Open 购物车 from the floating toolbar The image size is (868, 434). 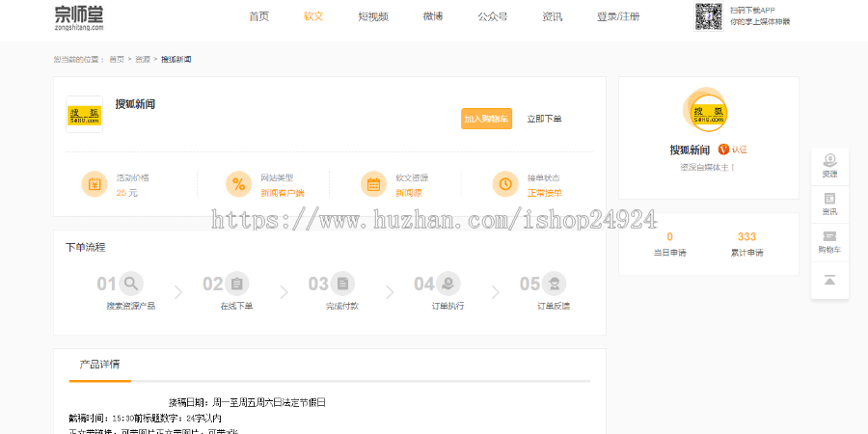coord(829,242)
